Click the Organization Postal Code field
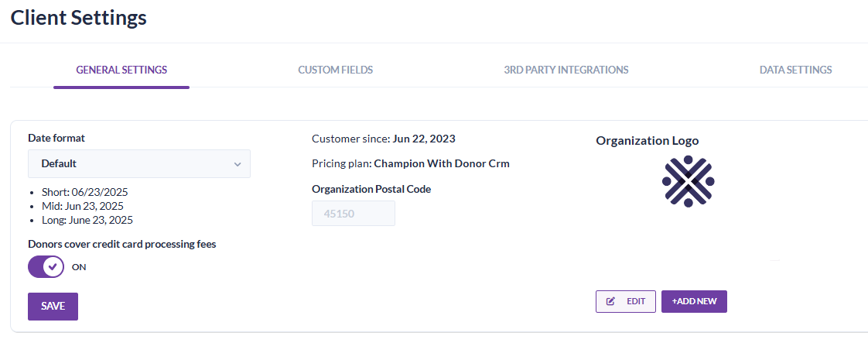The width and height of the screenshot is (868, 360). click(x=354, y=214)
